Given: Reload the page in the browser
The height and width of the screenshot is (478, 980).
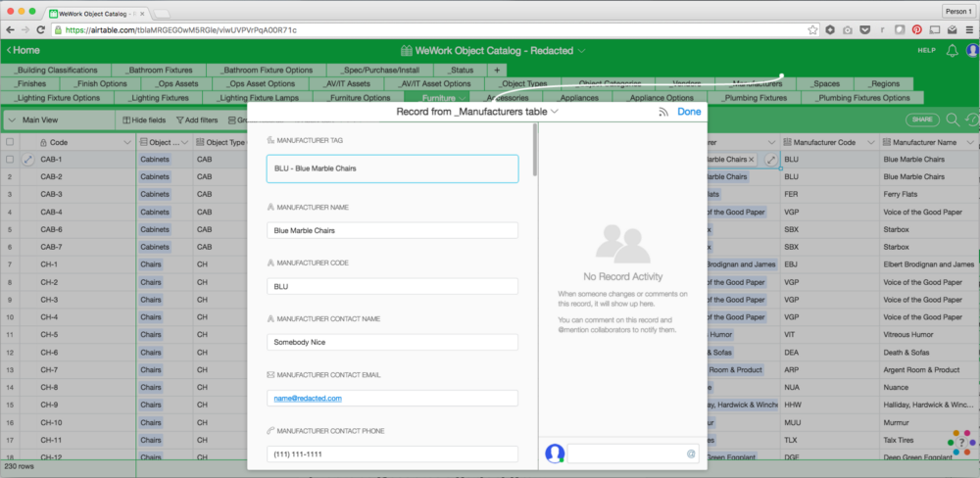Looking at the screenshot, I should (40, 29).
